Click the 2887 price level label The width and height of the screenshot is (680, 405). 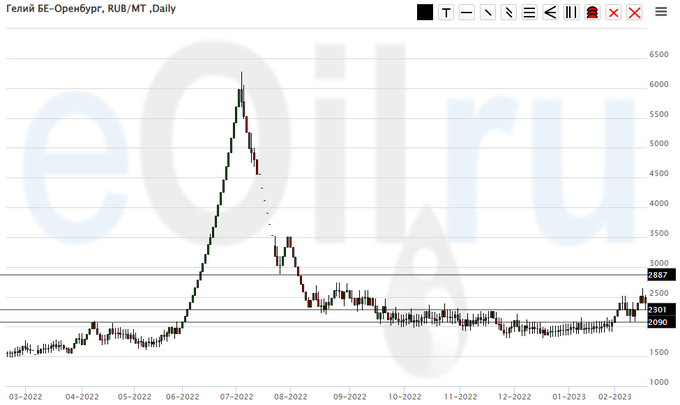click(x=657, y=275)
